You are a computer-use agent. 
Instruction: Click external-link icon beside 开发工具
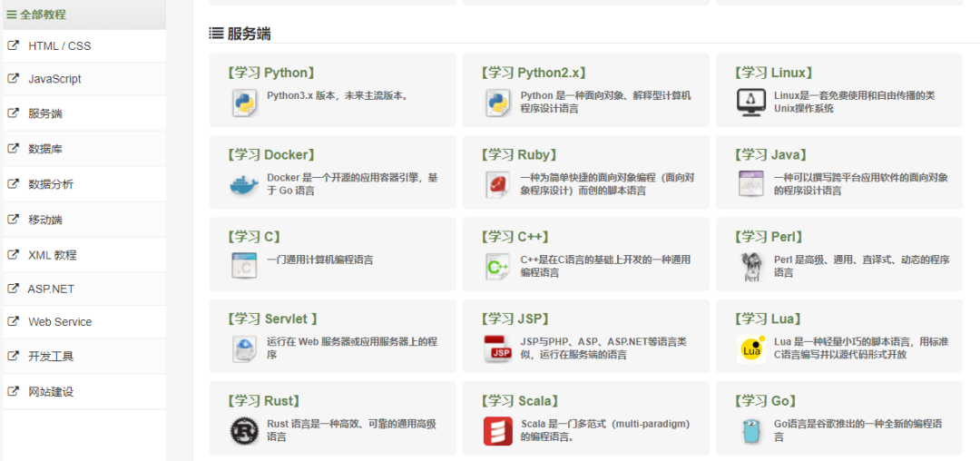point(13,356)
